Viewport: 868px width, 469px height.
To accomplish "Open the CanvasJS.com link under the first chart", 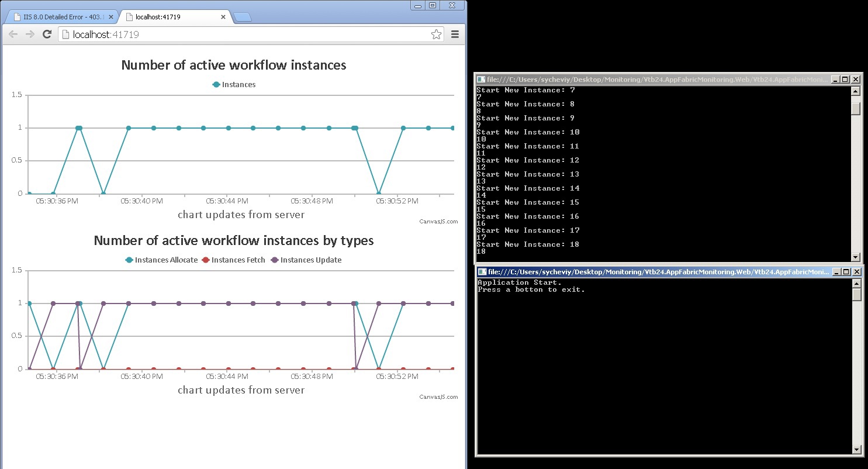I will (438, 222).
